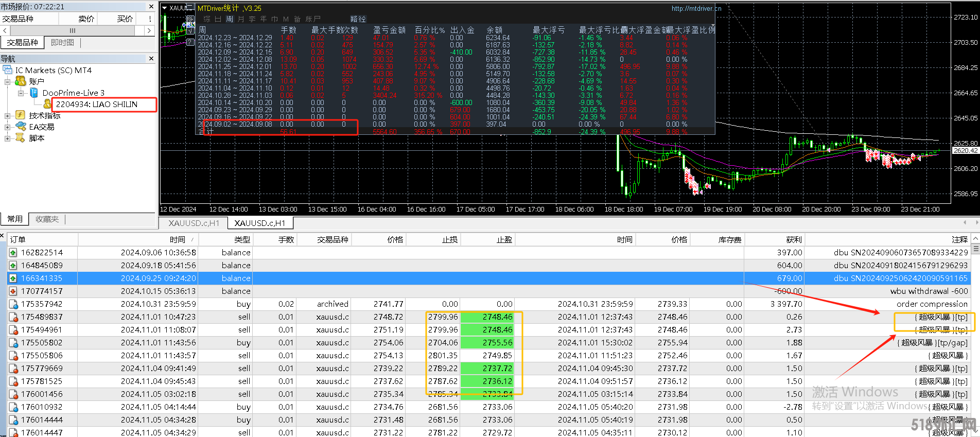Click sell order icon of 175489837
The image size is (980, 437).
click(x=13, y=317)
